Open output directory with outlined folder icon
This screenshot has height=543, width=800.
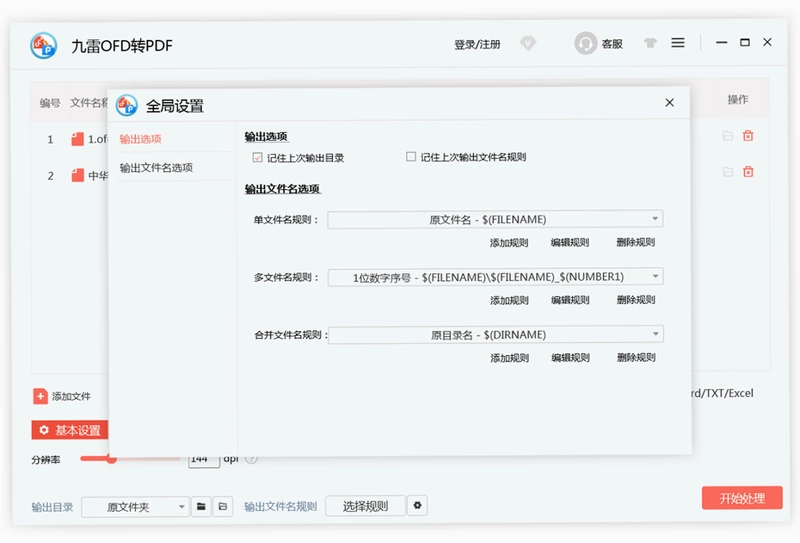click(x=223, y=506)
